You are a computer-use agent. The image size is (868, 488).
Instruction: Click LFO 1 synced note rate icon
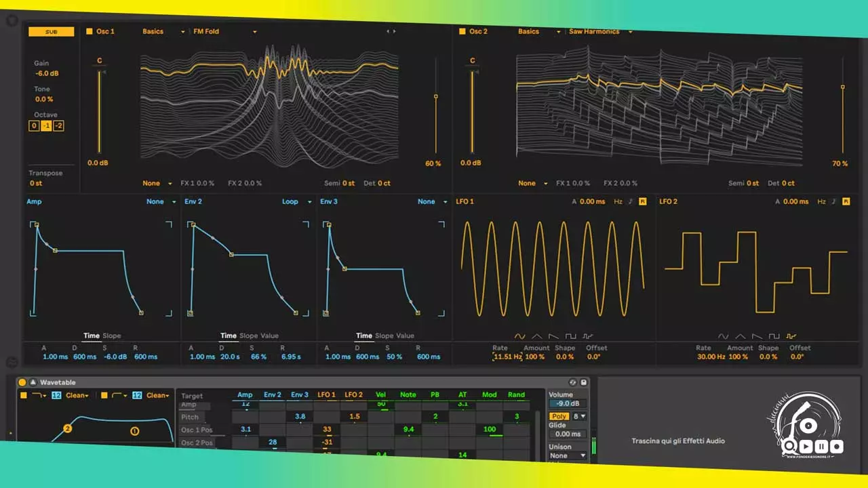point(631,202)
